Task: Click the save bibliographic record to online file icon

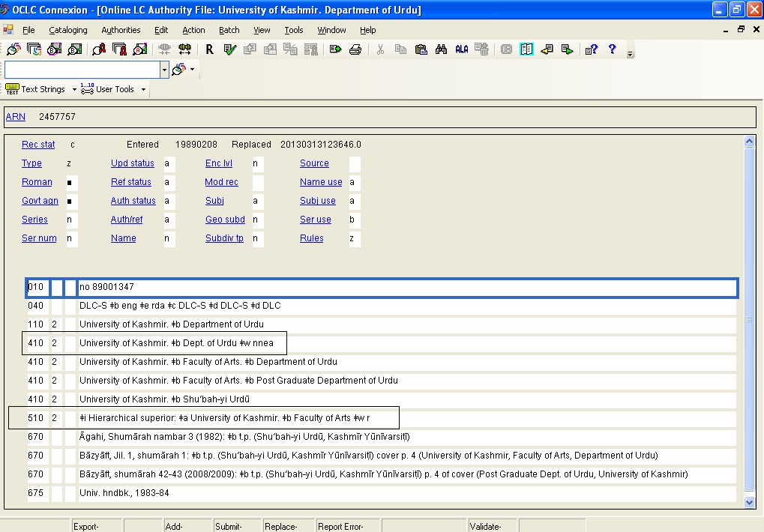Action: coord(54,49)
